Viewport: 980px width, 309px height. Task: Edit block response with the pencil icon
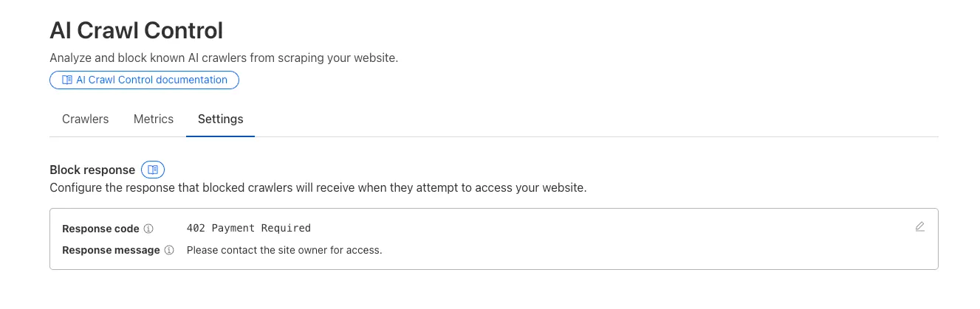pyautogui.click(x=919, y=227)
